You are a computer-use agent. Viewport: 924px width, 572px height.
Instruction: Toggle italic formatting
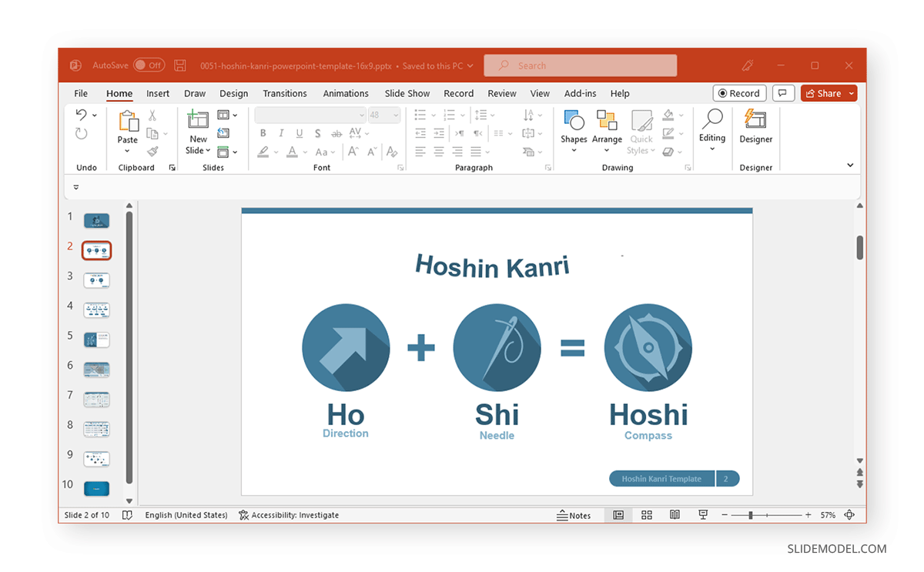click(x=281, y=132)
